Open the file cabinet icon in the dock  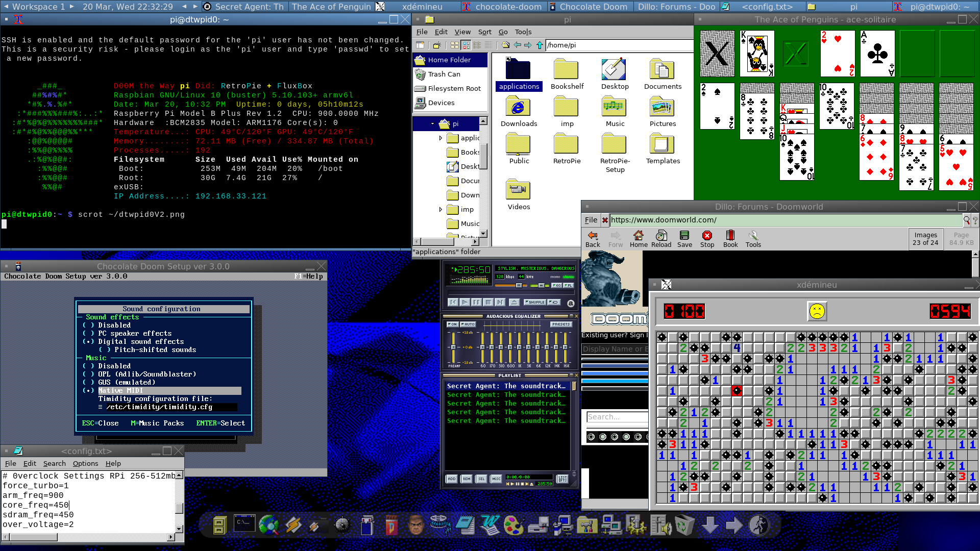pyautogui.click(x=219, y=525)
